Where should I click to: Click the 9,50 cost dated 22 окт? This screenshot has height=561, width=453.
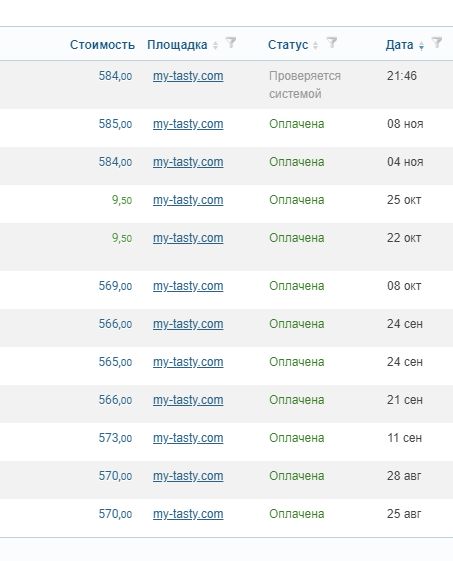[x=122, y=238]
